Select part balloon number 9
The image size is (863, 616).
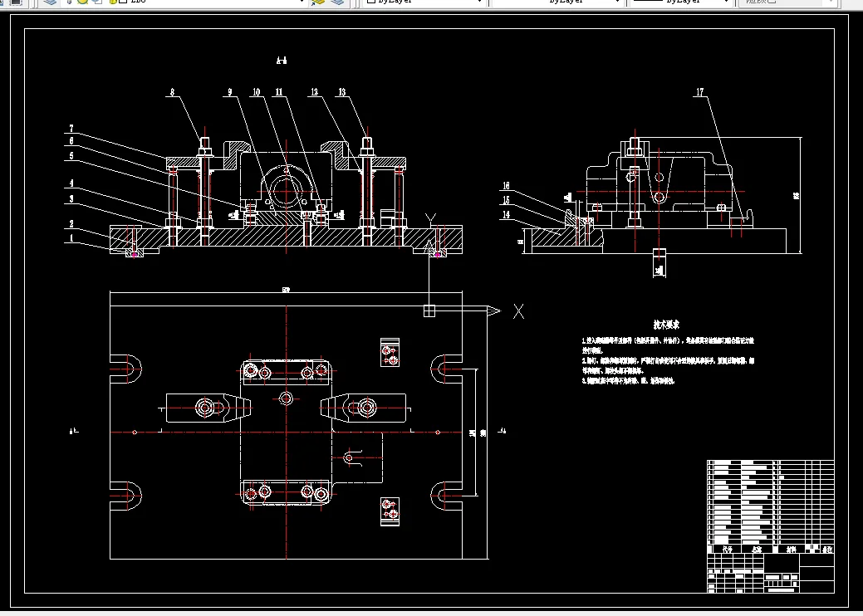coord(230,92)
